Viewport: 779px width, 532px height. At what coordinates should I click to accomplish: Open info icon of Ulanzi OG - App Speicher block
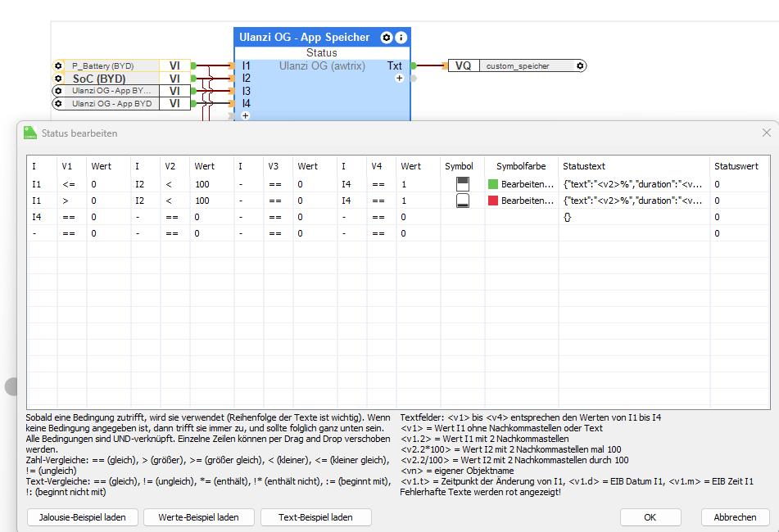tap(401, 37)
